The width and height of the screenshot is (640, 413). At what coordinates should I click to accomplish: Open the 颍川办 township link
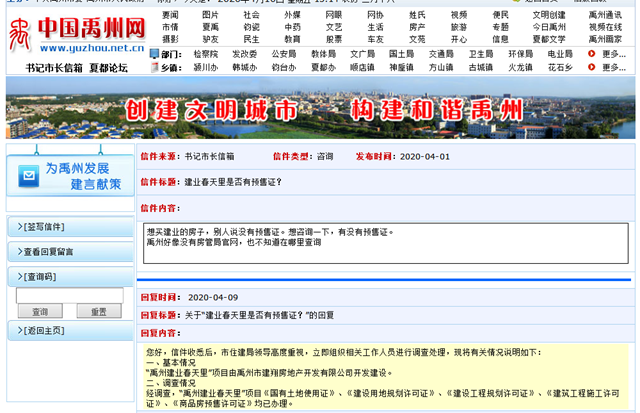point(206,67)
